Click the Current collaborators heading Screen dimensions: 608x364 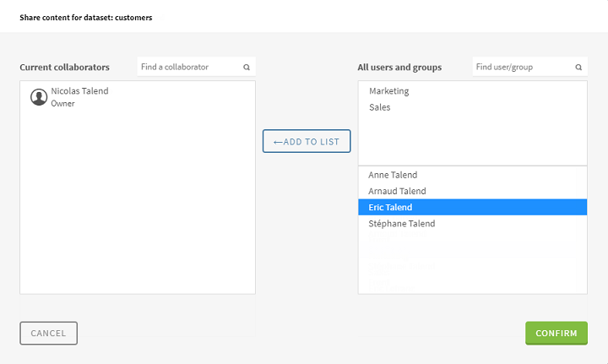tap(65, 68)
